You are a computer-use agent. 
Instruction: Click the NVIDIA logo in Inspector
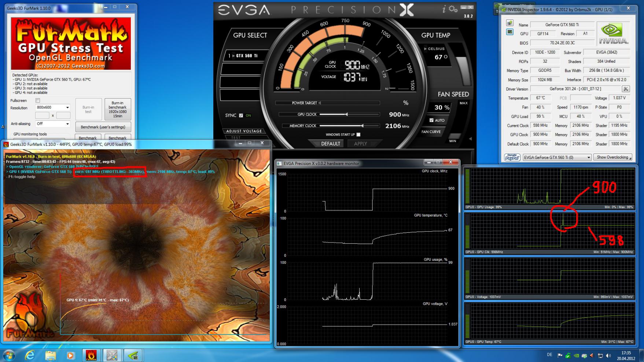pyautogui.click(x=613, y=34)
